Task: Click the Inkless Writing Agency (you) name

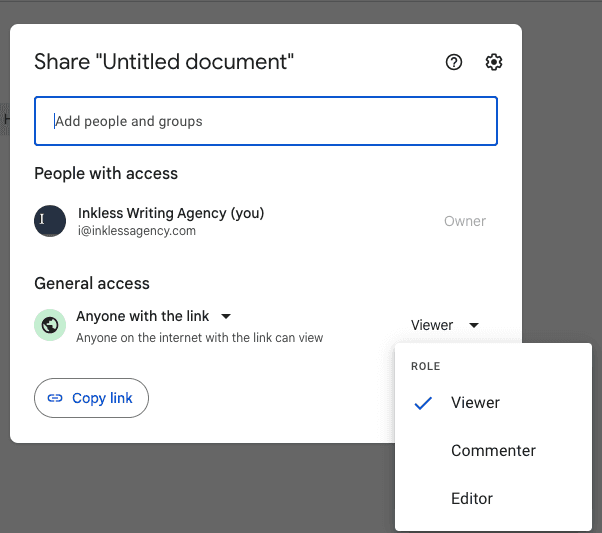Action: point(171,213)
